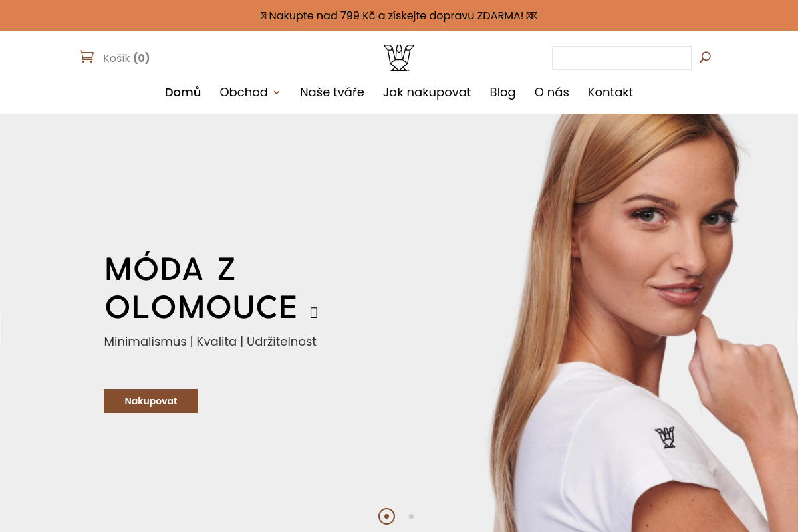
Task: Click the small icon after OLOMOUCE heading
Action: (314, 312)
